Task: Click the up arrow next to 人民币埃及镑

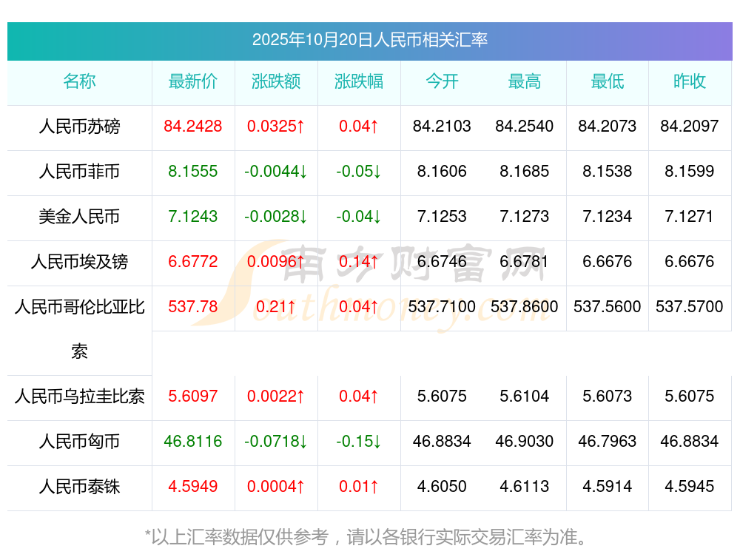Action: tap(299, 262)
